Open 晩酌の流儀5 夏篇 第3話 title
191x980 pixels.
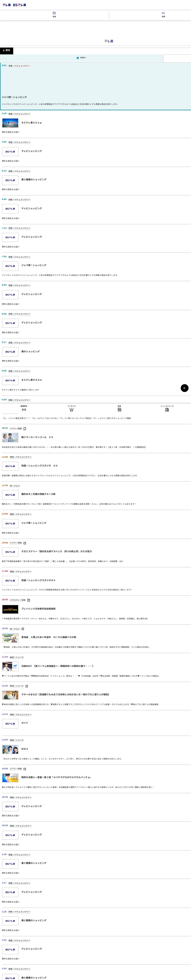click(x=56, y=777)
